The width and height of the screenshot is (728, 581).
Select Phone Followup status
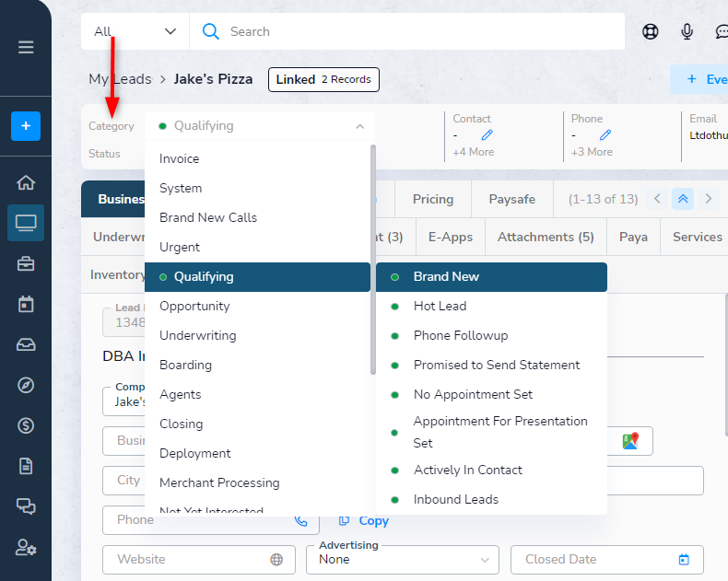pos(491,335)
